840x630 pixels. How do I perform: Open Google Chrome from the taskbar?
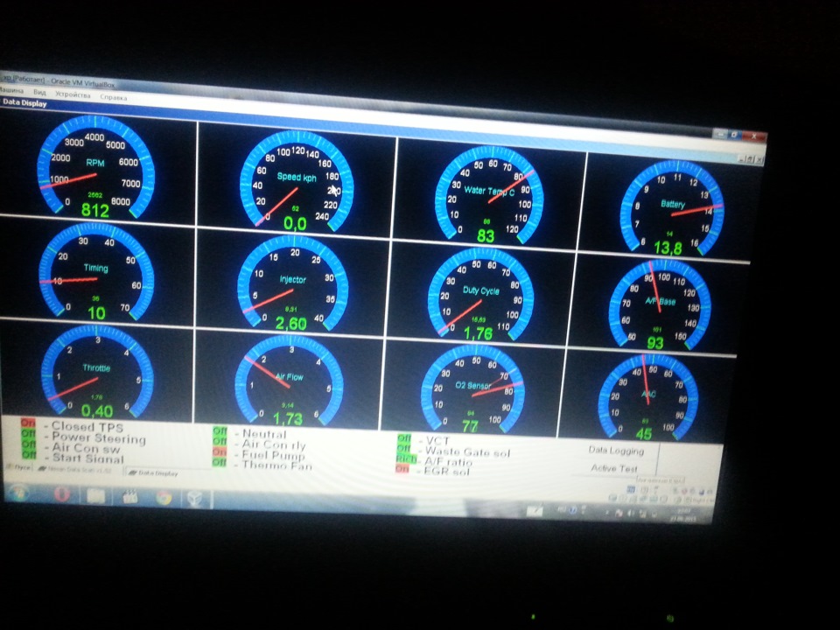pyautogui.click(x=164, y=498)
